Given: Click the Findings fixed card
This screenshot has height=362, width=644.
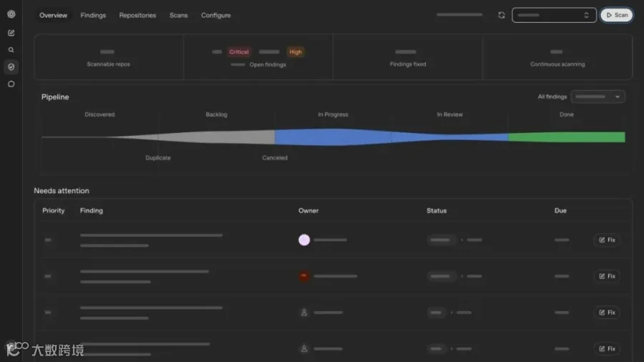Looking at the screenshot, I should coord(408,57).
